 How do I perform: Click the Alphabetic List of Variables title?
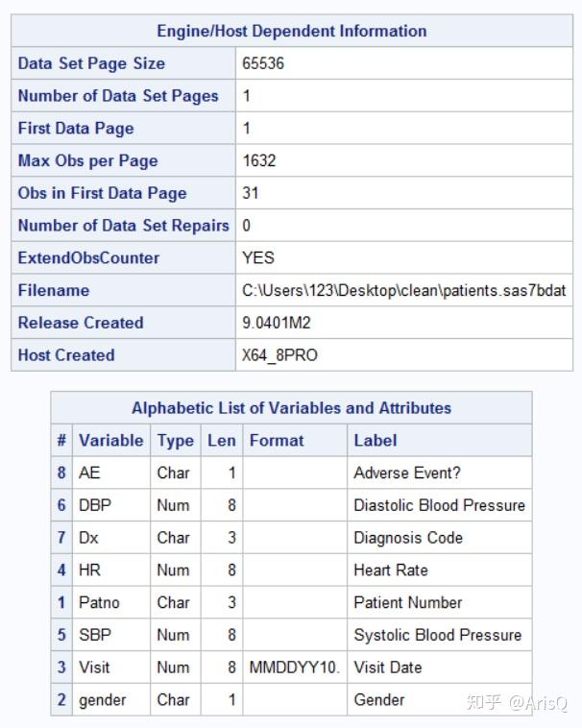(x=291, y=408)
